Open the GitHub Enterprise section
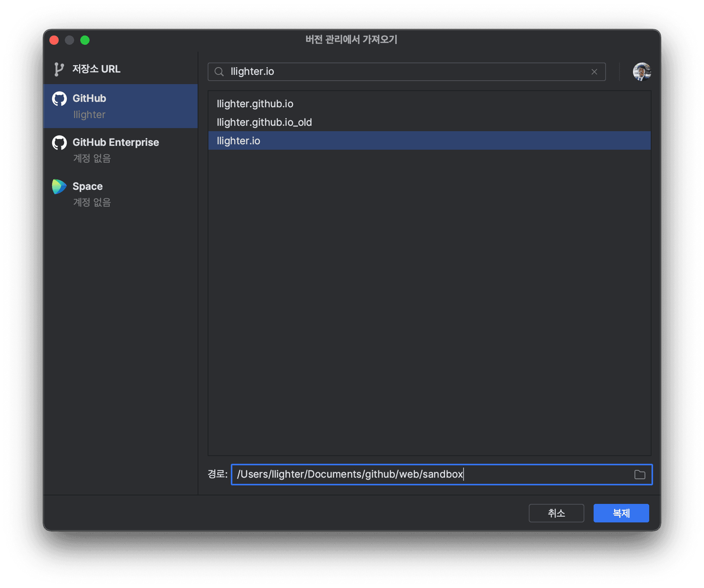The width and height of the screenshot is (704, 588). [x=120, y=150]
